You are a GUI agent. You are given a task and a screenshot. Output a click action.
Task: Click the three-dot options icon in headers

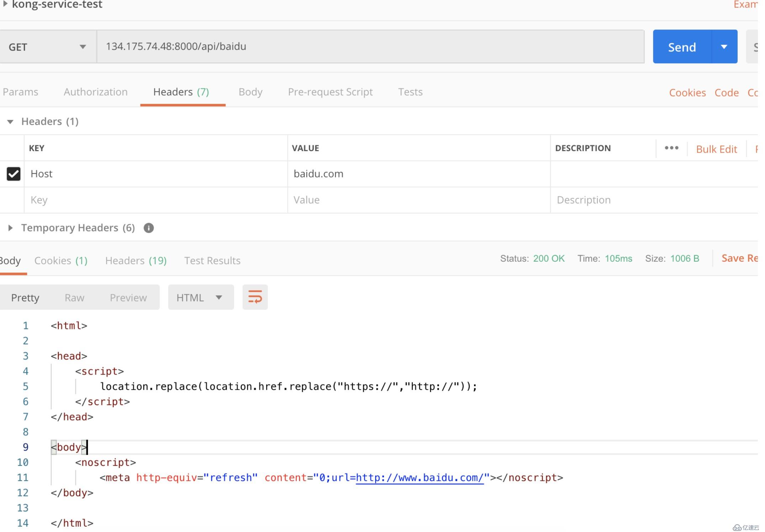[x=671, y=148]
